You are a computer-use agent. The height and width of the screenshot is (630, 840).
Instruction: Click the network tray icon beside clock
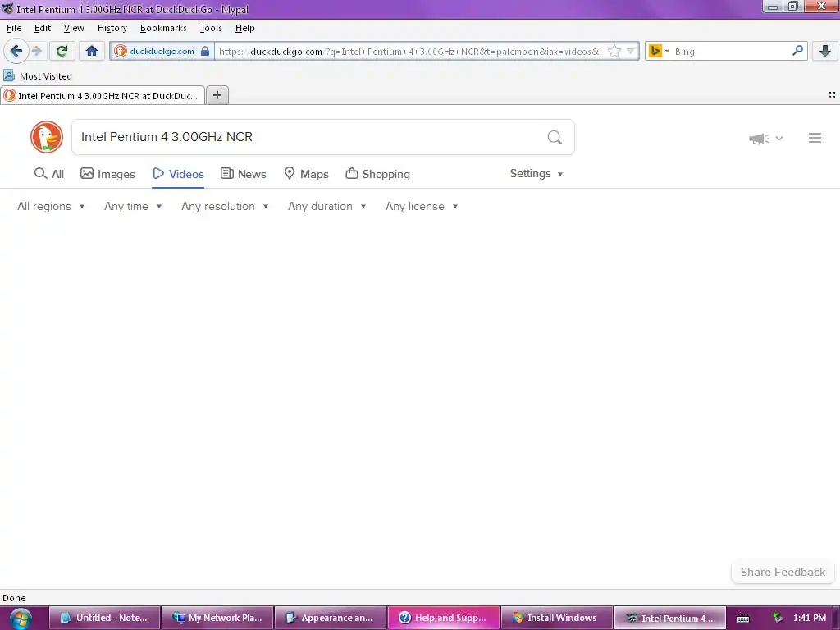point(778,618)
